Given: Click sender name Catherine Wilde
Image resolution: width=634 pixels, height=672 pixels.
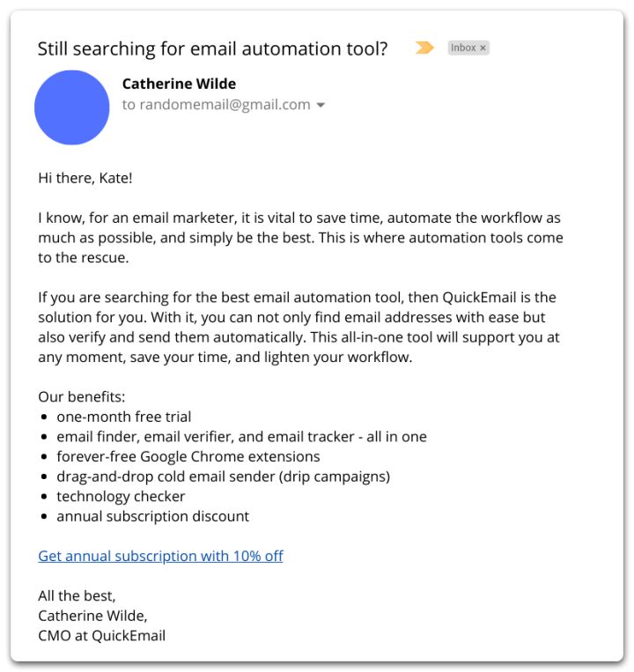Looking at the screenshot, I should 179,84.
